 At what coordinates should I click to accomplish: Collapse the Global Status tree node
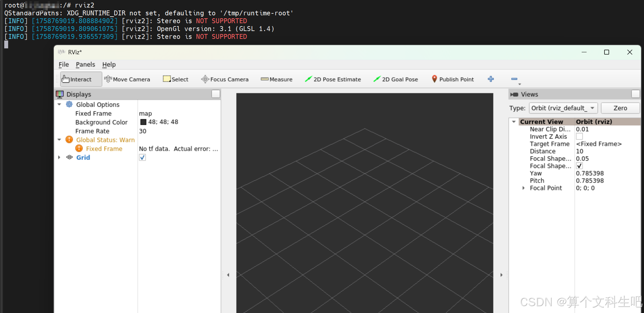59,140
